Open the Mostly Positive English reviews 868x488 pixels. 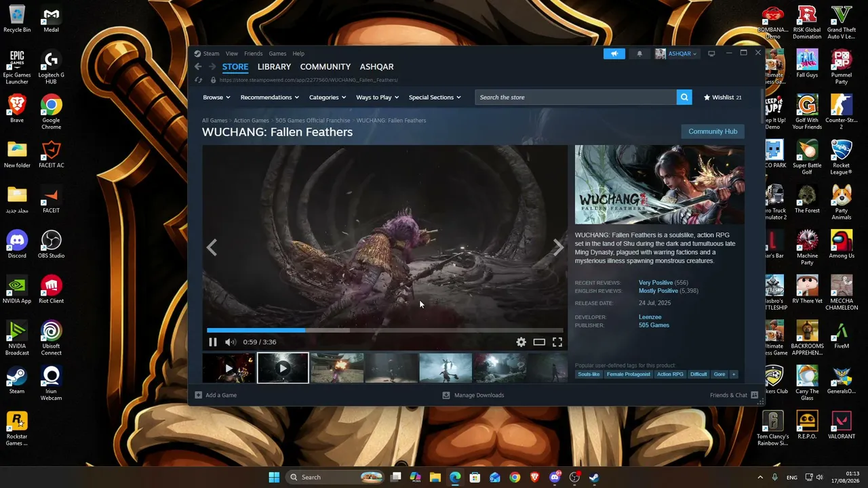pyautogui.click(x=658, y=291)
